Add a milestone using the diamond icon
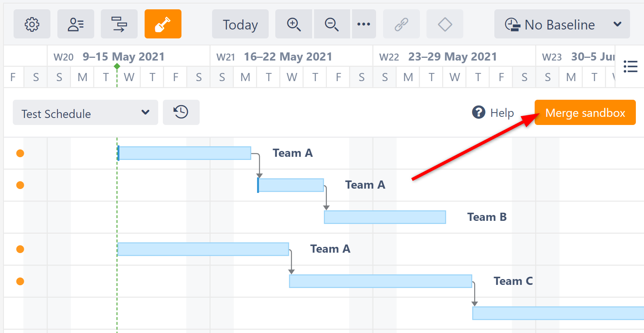 pyautogui.click(x=444, y=24)
